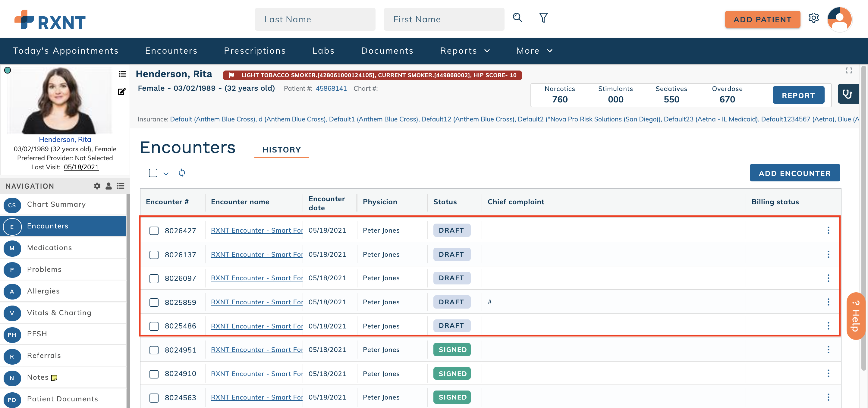
Task: Open actions menu for encounter 8026097
Action: click(828, 278)
